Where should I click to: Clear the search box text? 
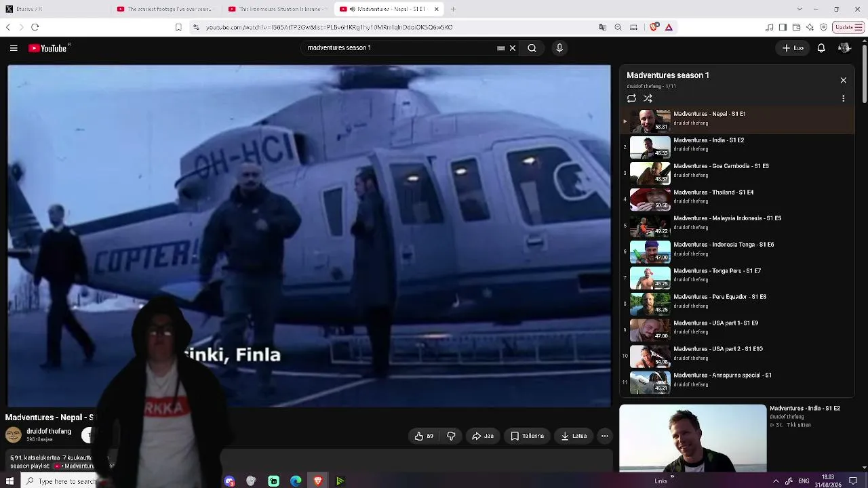coord(513,48)
